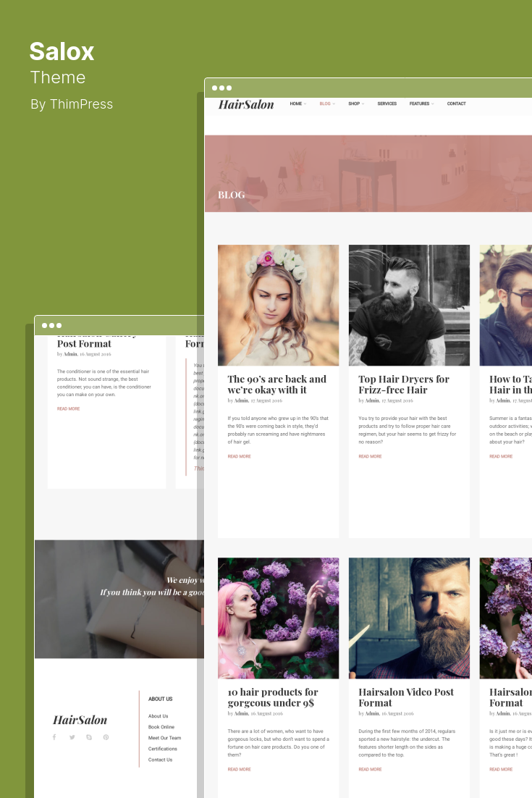The image size is (532, 798).
Task: Click Admin author on the 90's post
Action: 240,400
